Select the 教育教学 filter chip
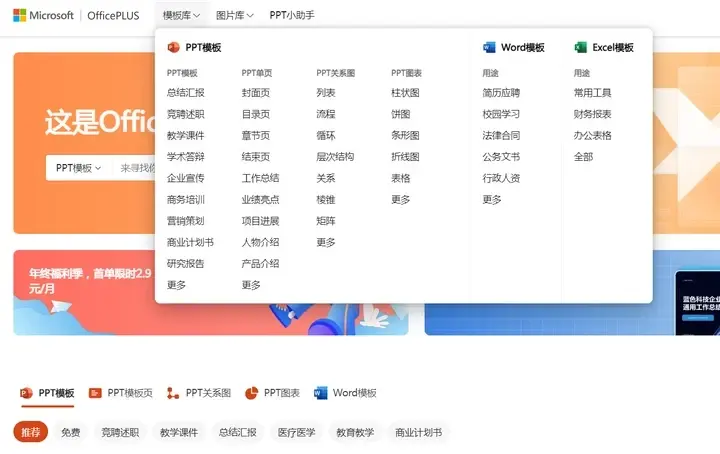Viewport: 720px width, 454px height. (x=355, y=432)
